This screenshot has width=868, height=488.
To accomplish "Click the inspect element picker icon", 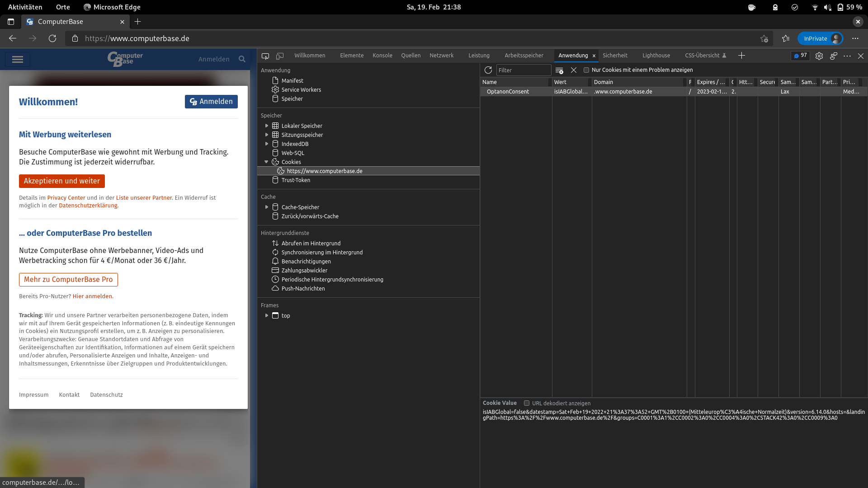I will coord(265,56).
